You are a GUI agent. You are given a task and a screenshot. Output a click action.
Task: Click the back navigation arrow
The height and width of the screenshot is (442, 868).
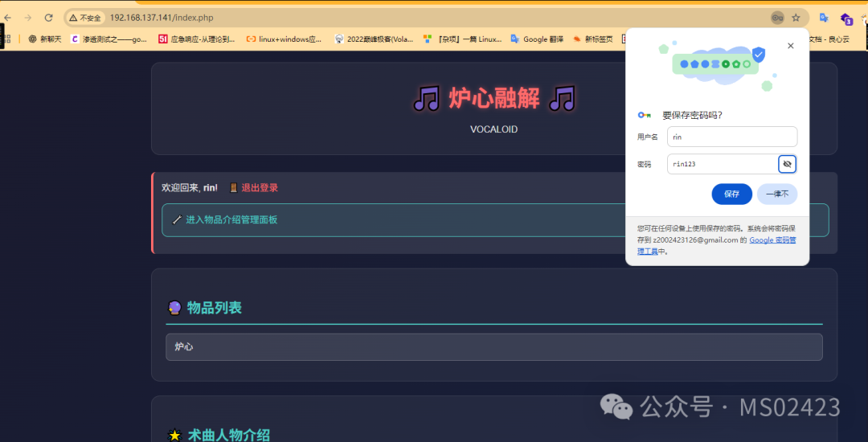coord(8,18)
